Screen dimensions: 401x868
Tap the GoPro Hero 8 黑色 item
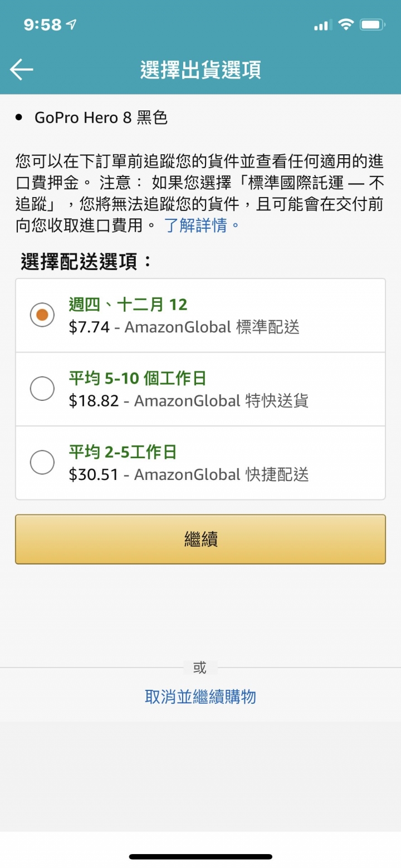pyautogui.click(x=101, y=117)
